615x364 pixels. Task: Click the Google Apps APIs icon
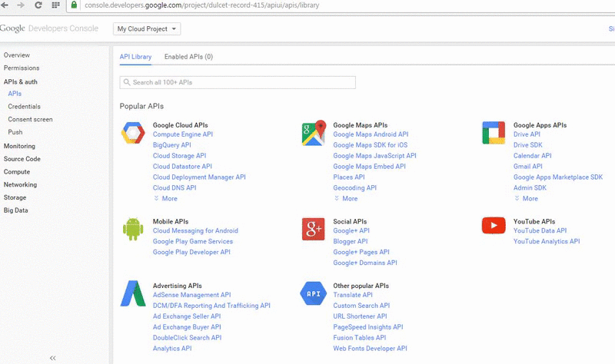pos(494,134)
